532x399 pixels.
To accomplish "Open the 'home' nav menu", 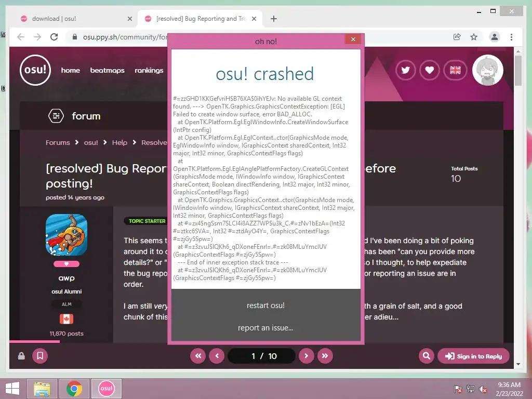I will coord(71,70).
